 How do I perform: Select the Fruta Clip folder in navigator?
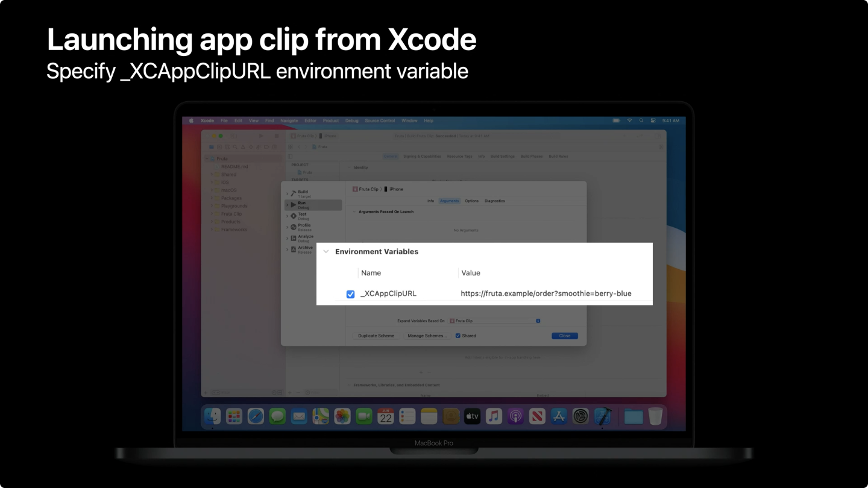pyautogui.click(x=231, y=214)
